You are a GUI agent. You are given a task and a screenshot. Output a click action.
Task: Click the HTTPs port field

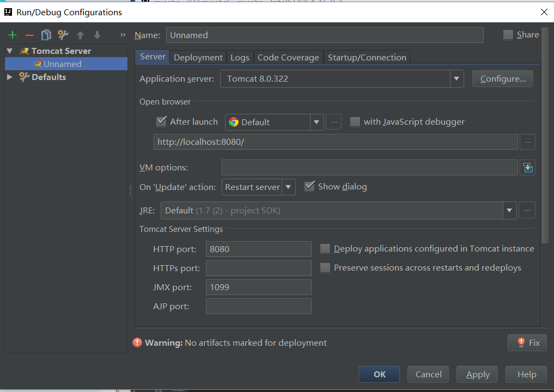point(259,268)
